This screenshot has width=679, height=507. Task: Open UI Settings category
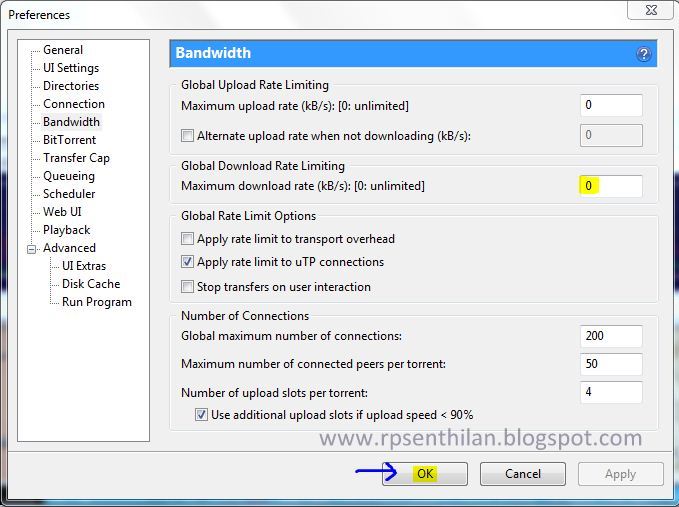pyautogui.click(x=71, y=68)
